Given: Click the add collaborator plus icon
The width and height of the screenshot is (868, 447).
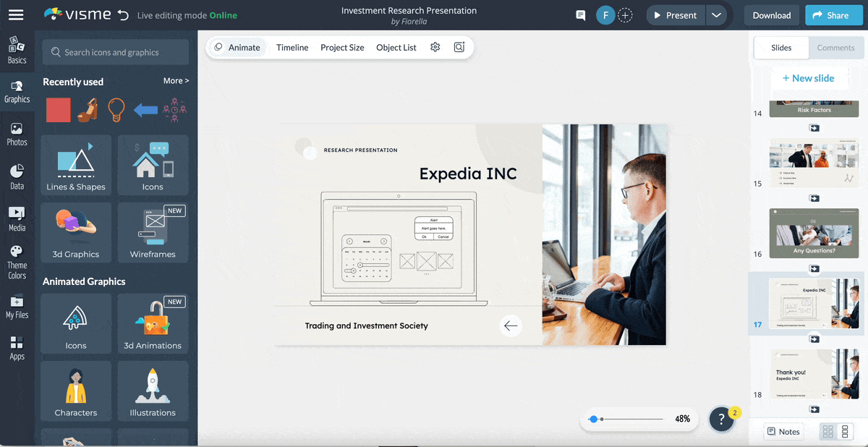Looking at the screenshot, I should pos(626,15).
